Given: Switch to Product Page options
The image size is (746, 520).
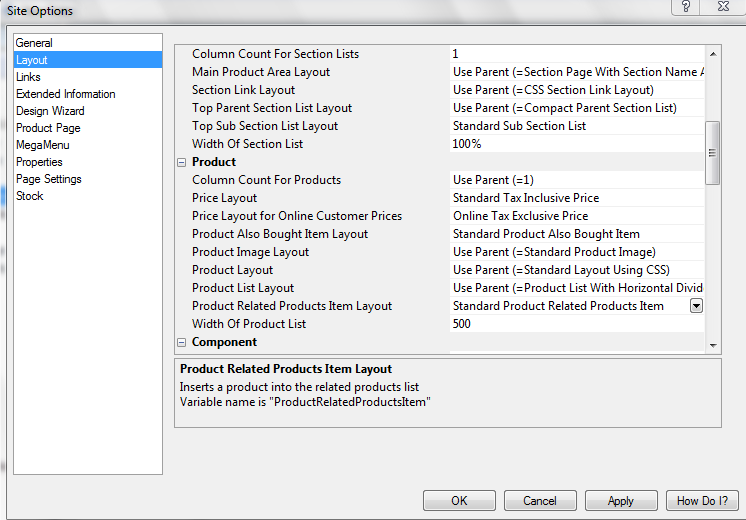Looking at the screenshot, I should [x=48, y=128].
